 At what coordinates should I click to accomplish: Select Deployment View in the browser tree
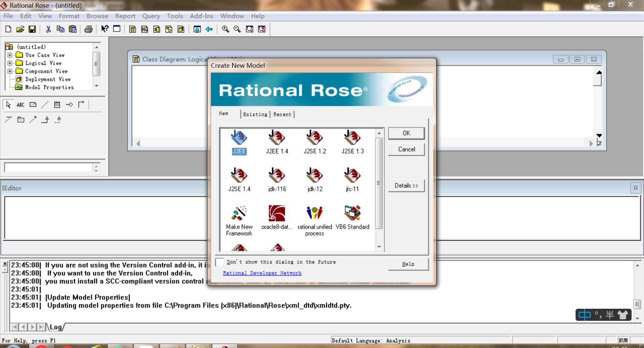point(48,79)
